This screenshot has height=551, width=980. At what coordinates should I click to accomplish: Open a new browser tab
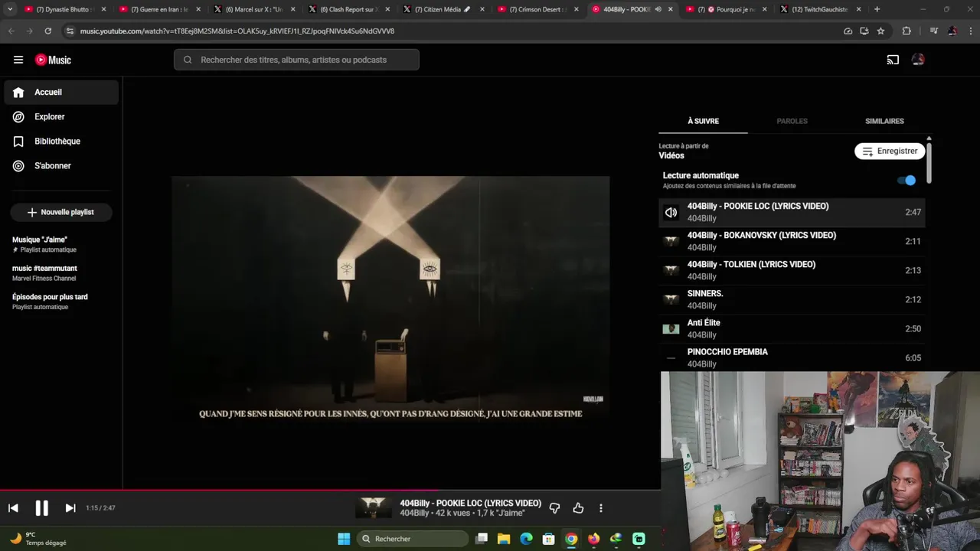point(877,9)
